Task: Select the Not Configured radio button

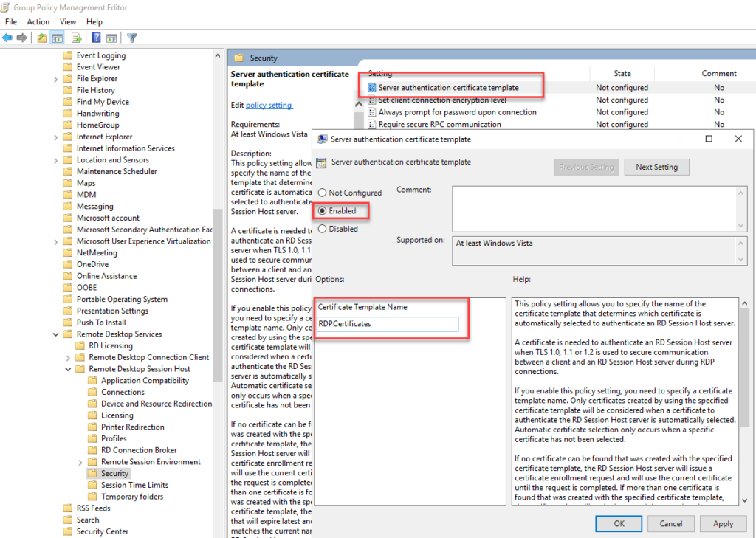Action: (322, 193)
